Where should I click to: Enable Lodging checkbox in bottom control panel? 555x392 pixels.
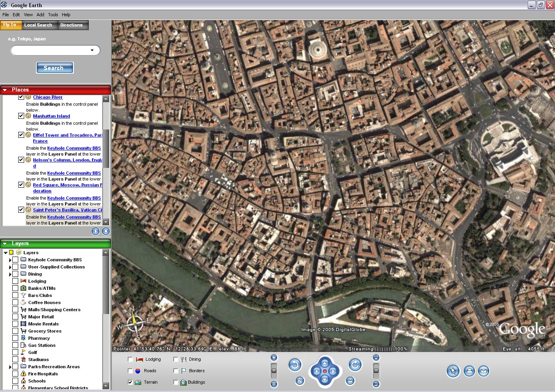[130, 360]
